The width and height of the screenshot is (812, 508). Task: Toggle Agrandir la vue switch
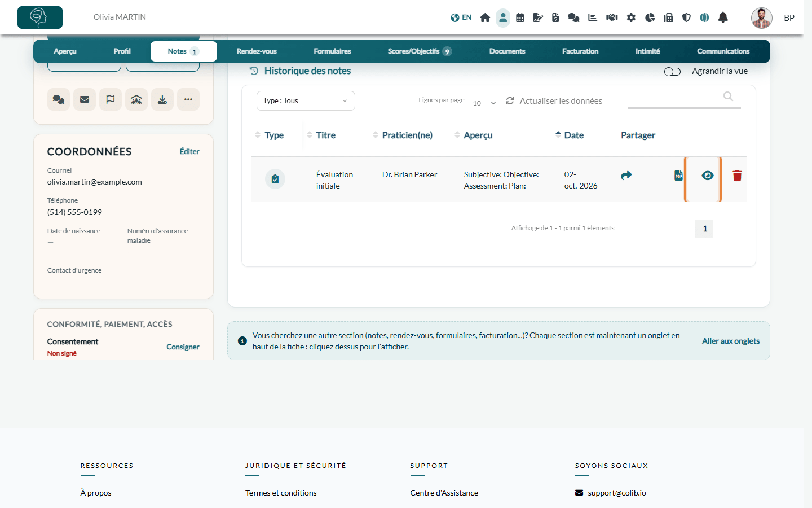(672, 72)
